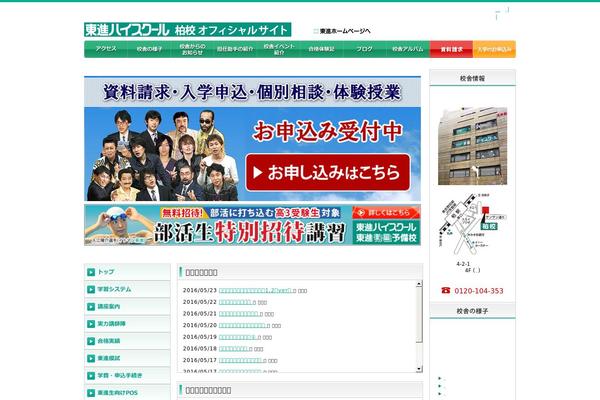The height and width of the screenshot is (400, 600).
Task: Click the phone number 0120-104-353
Action: [x=479, y=291]
